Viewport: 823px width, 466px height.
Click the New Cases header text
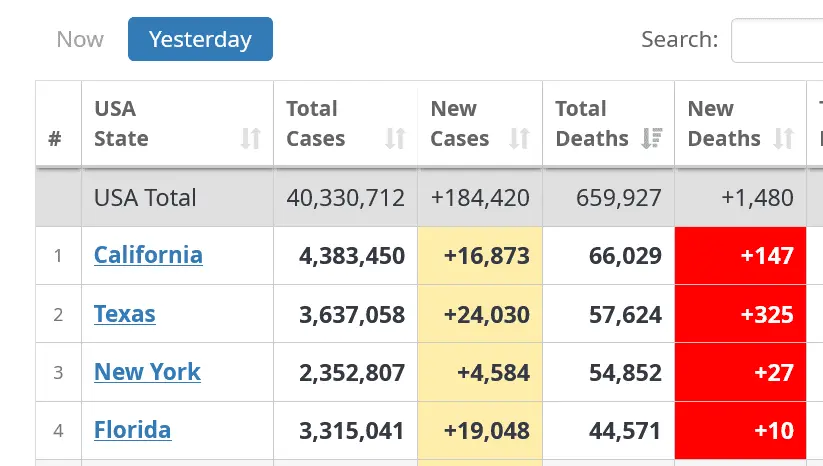pos(460,124)
